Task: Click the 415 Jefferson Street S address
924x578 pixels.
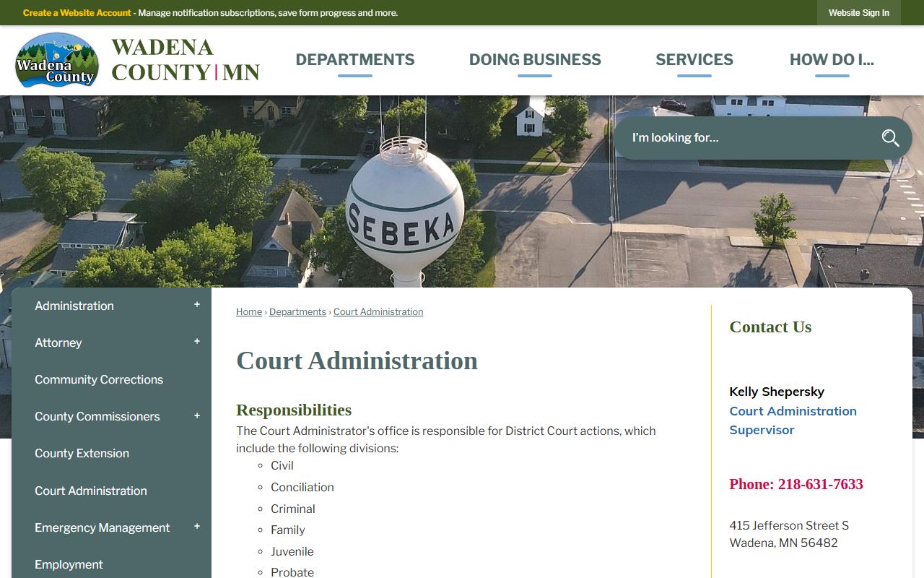Action: tap(789, 525)
